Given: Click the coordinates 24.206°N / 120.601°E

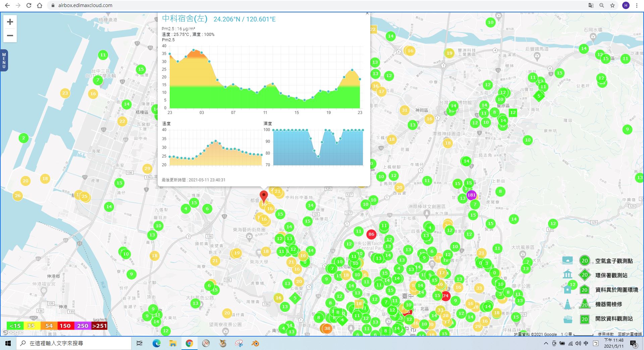Looking at the screenshot, I should [245, 19].
